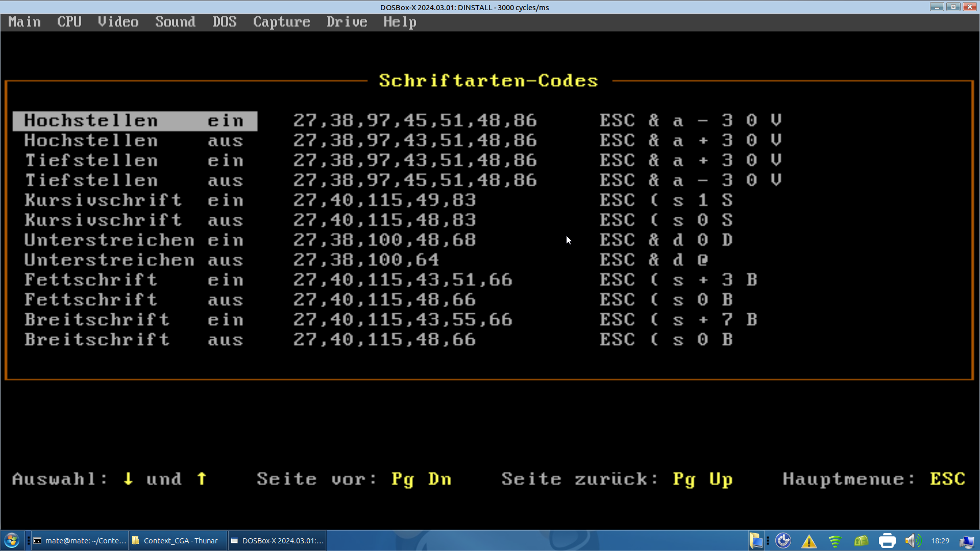Screen dimensions: 980x551
Task: Open the green Wi-Fi network tray icon
Action: click(x=835, y=541)
